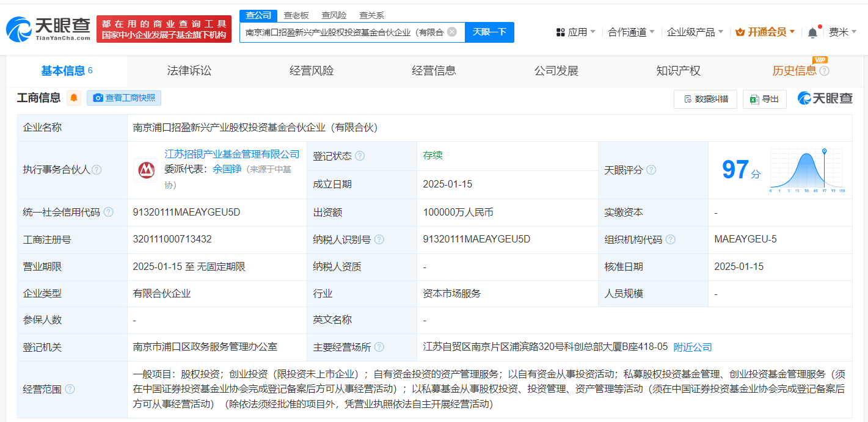Click the help icon beside 天眼评分
The height and width of the screenshot is (422, 868).
click(651, 170)
